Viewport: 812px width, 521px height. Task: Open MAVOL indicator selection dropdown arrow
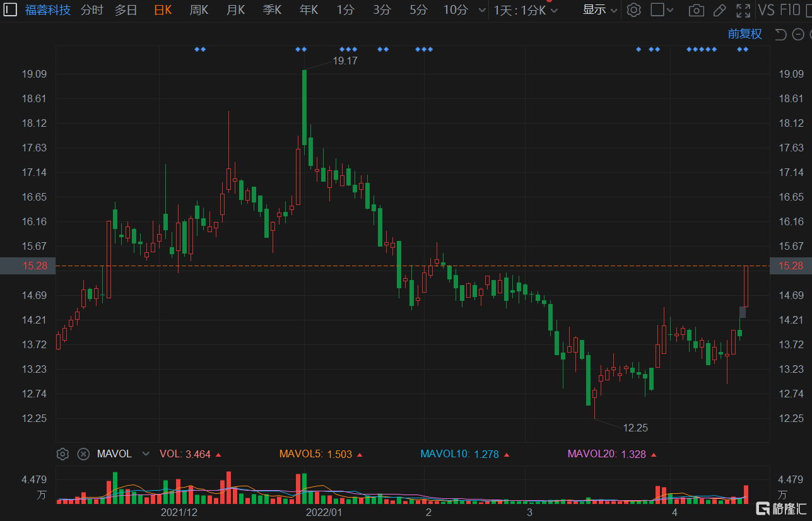click(x=146, y=454)
